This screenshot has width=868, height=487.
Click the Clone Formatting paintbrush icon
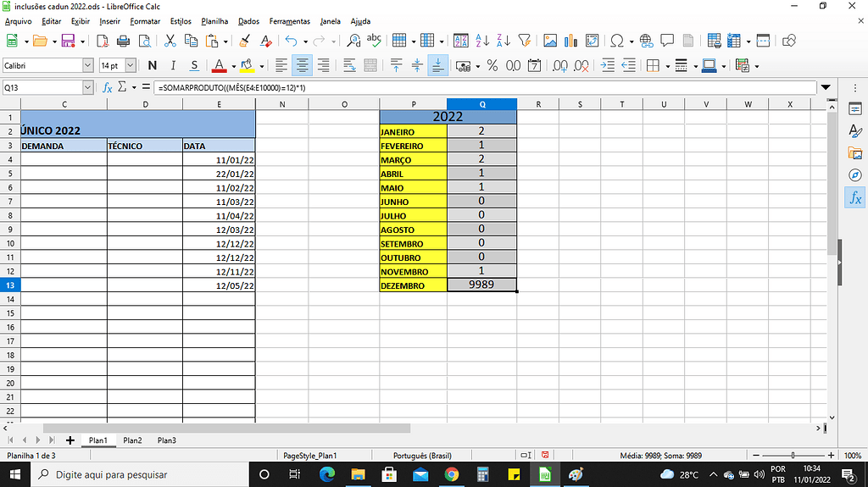point(244,41)
